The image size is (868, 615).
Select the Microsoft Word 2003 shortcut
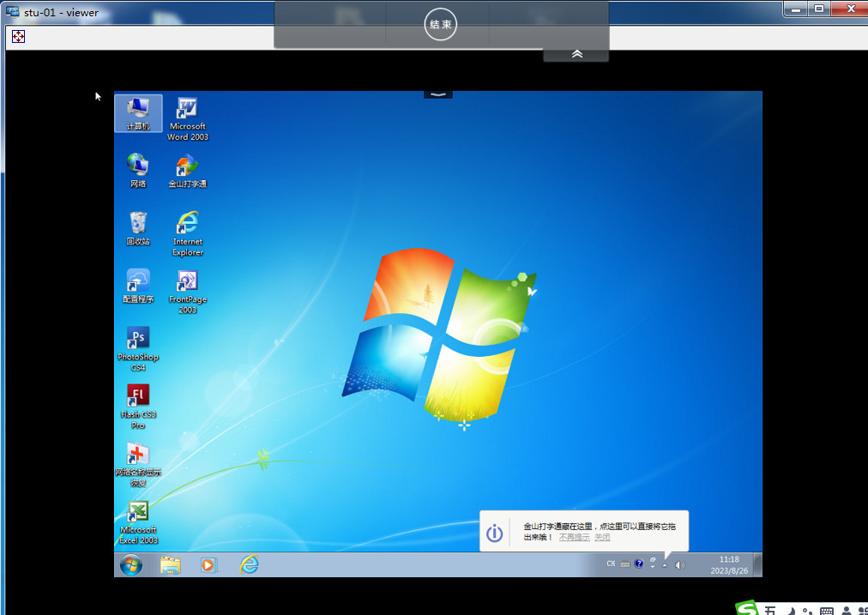[x=188, y=118]
